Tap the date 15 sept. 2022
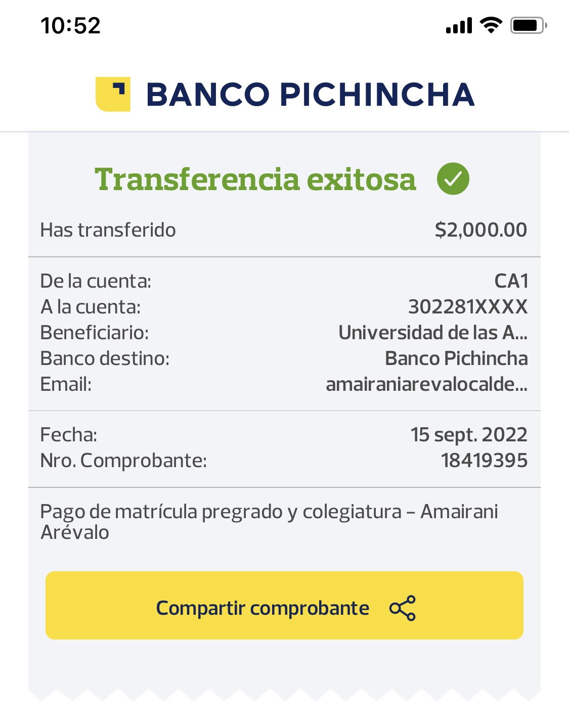Screen dimensions: 569x728 coord(469,435)
